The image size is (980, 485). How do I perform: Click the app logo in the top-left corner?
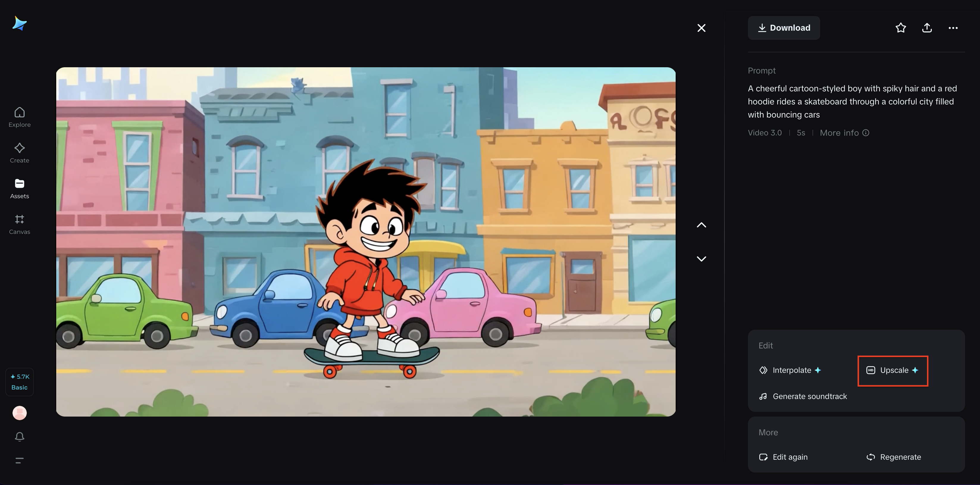pos(19,23)
